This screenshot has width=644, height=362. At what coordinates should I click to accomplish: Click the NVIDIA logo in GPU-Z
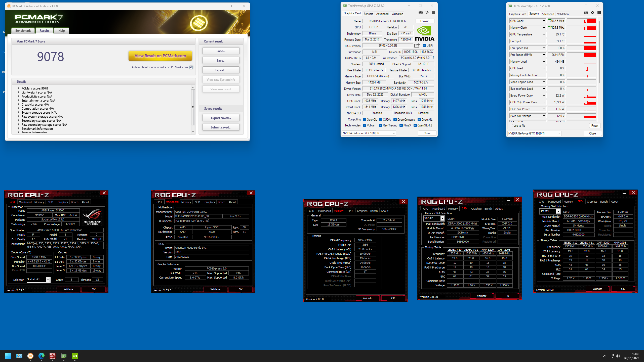pos(425,33)
